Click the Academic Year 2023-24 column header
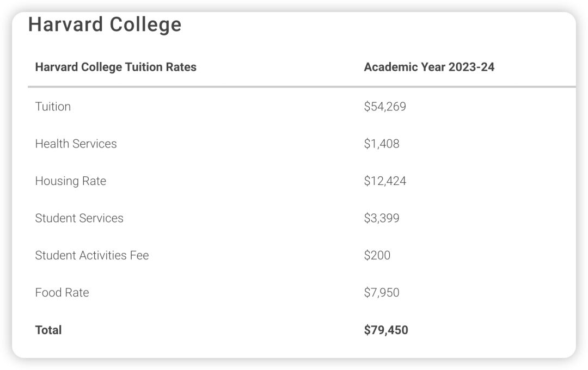The width and height of the screenshot is (588, 370). (429, 67)
